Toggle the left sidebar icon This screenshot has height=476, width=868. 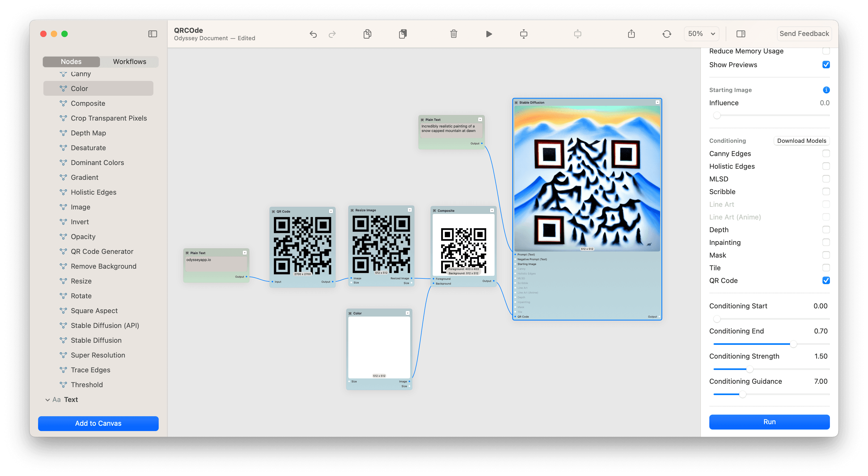pos(153,34)
